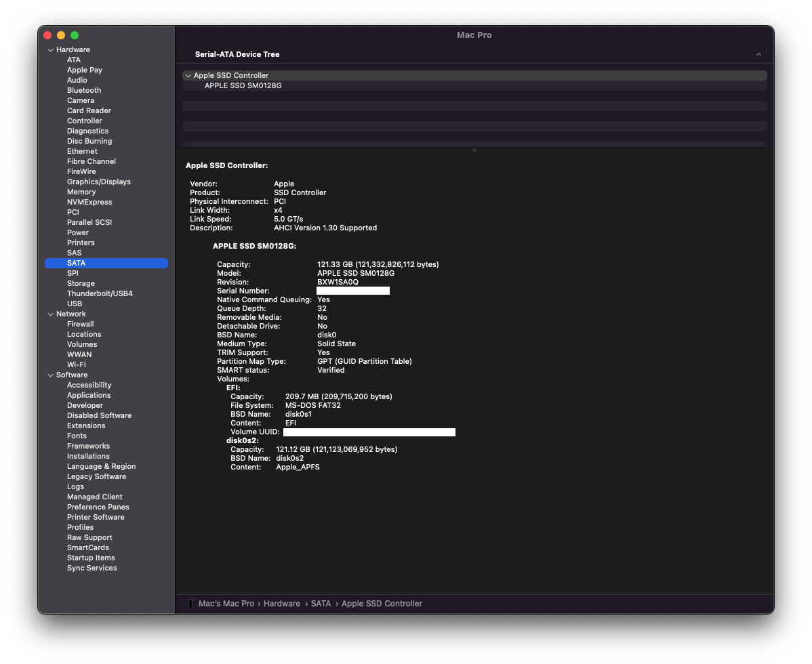Select Card Reader in sidebar
Image resolution: width=812 pixels, height=664 pixels.
(x=89, y=110)
